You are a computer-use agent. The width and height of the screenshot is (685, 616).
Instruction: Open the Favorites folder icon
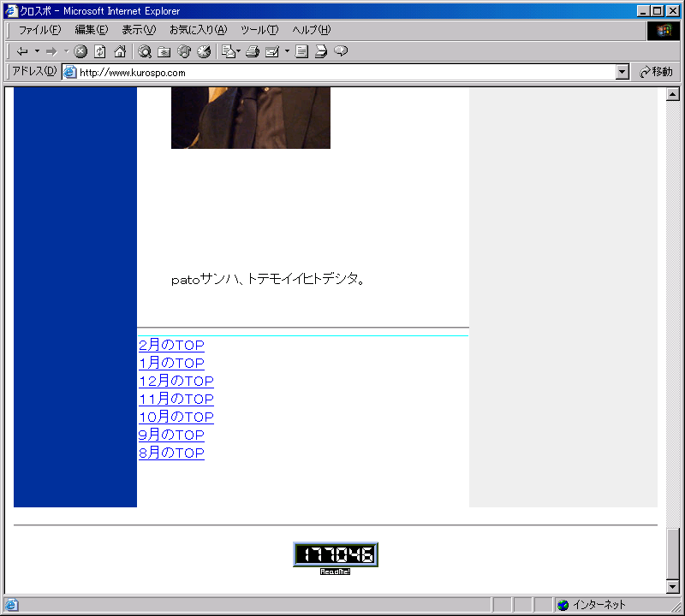[164, 51]
